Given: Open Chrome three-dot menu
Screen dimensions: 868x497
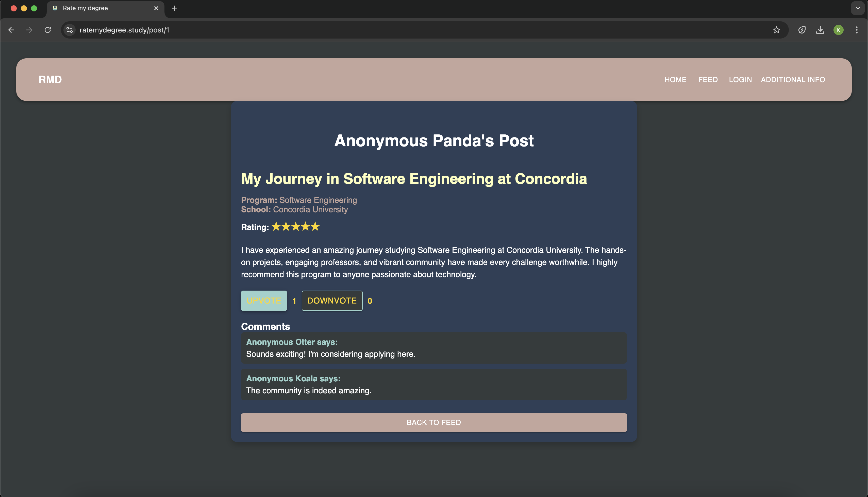Looking at the screenshot, I should [x=856, y=30].
